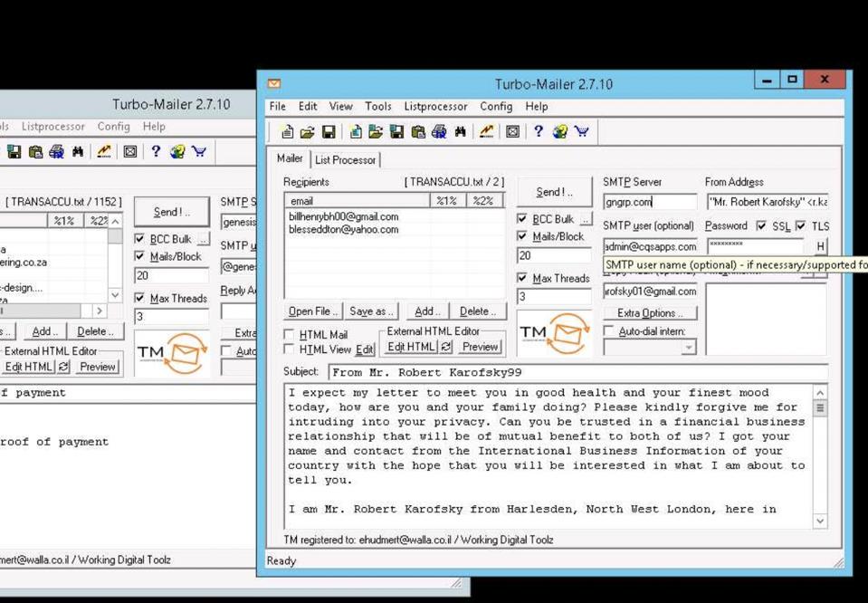Viewport: 868px width, 603px height.
Task: Click the save mail floppy icon in front toolbar
Action: (329, 132)
